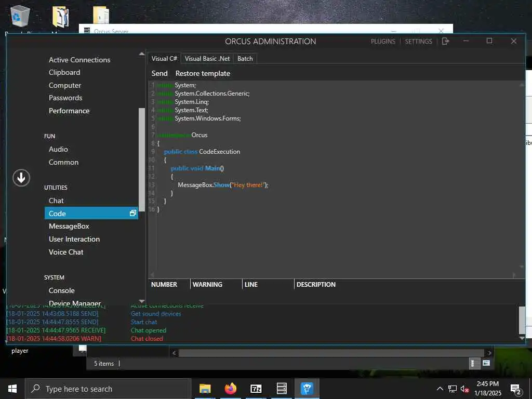
Task: Open the Windows Start menu
Action: click(12, 389)
